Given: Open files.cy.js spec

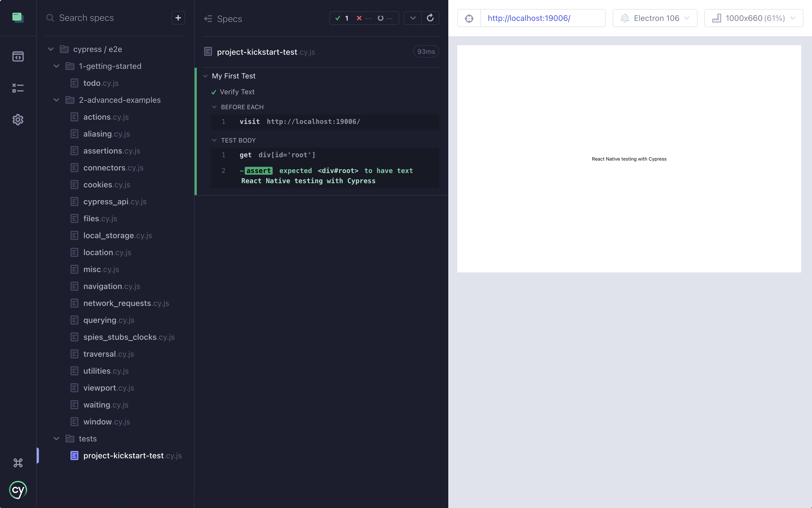Looking at the screenshot, I should pos(100,219).
